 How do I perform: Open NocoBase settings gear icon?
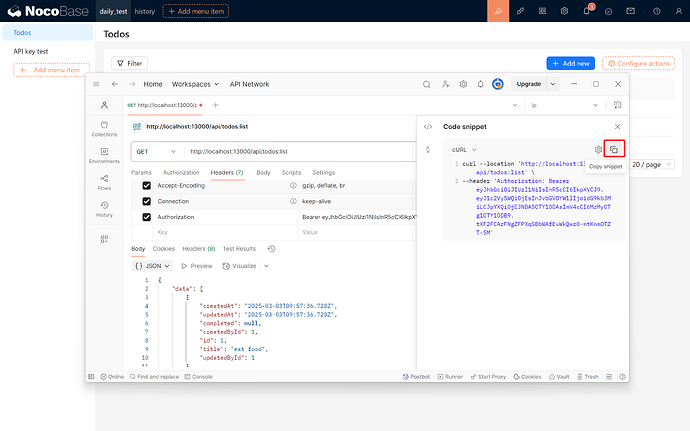(564, 11)
